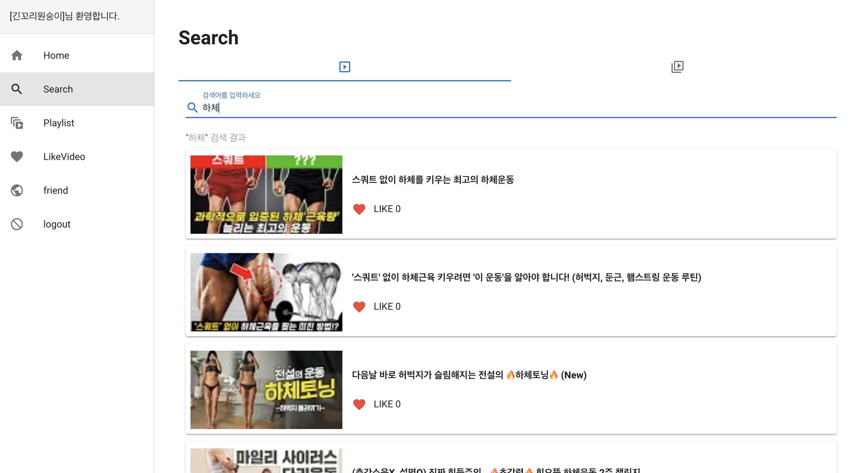Select the Home icon in the sidebar
Image resolution: width=868 pixels, height=473 pixels.
tap(17, 55)
